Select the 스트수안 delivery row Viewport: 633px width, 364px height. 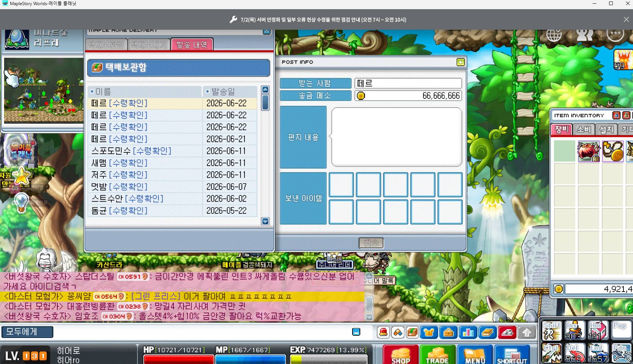172,199
